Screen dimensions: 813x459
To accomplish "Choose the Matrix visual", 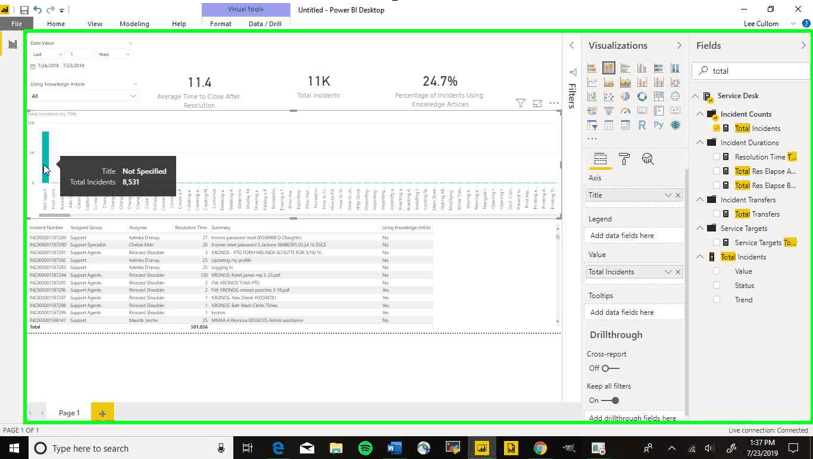I will [x=625, y=125].
